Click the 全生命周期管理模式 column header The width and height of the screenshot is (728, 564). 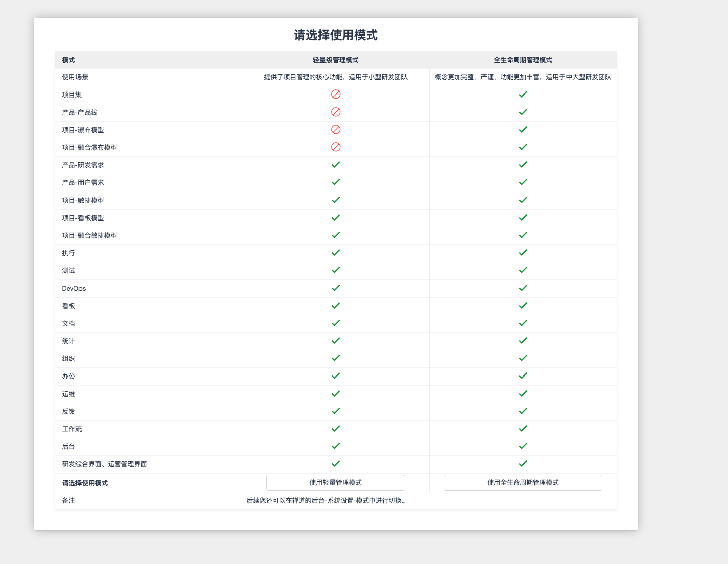523,60
